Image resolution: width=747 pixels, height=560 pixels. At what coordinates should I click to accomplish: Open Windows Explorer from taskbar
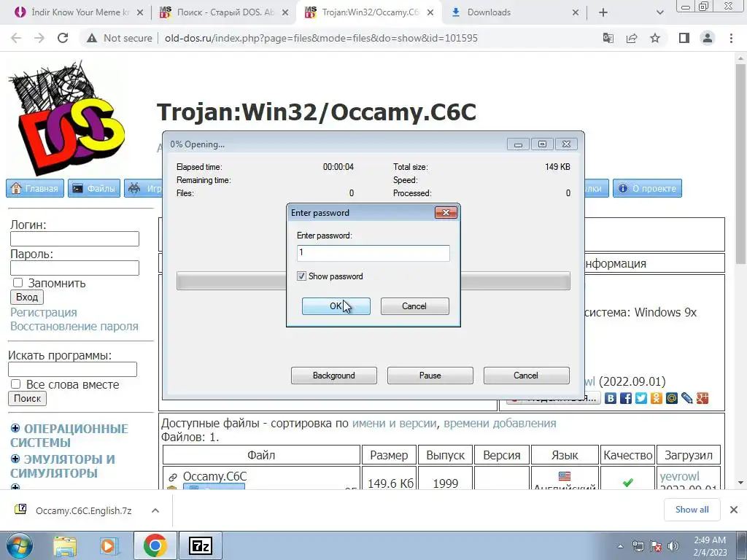tap(65, 546)
